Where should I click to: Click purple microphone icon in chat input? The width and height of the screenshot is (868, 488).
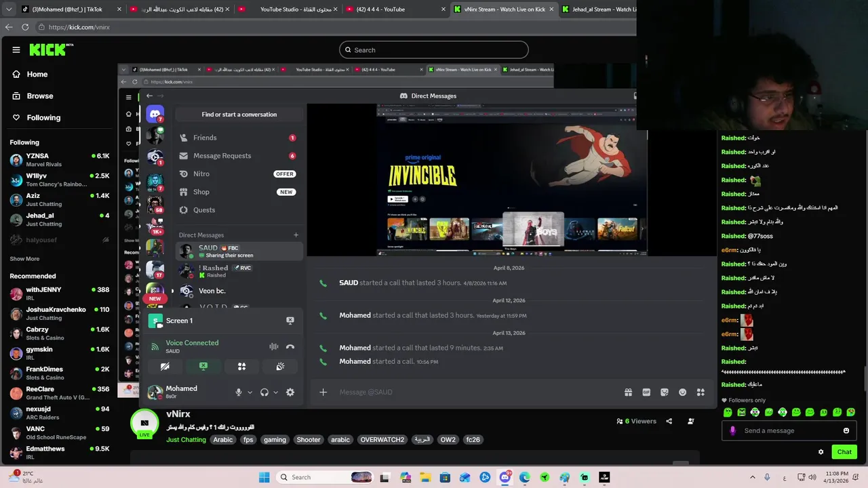pos(732,431)
